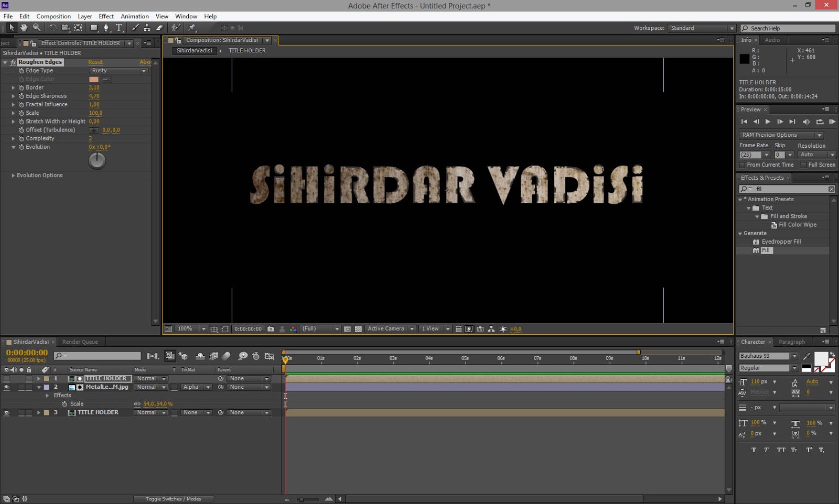Click the Edge Color swatch
The height and width of the screenshot is (504, 839).
[x=94, y=80]
